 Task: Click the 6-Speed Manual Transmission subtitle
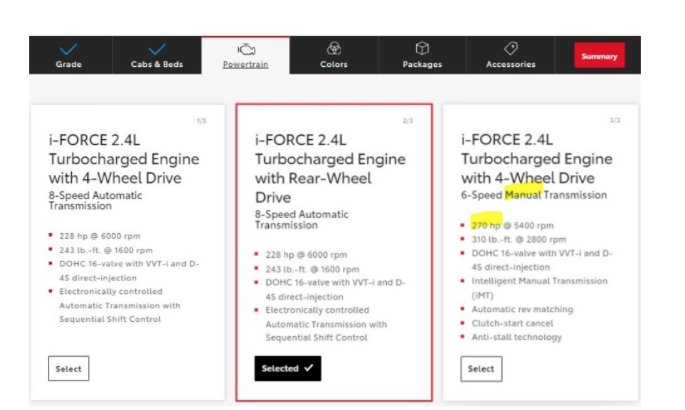[x=534, y=195]
